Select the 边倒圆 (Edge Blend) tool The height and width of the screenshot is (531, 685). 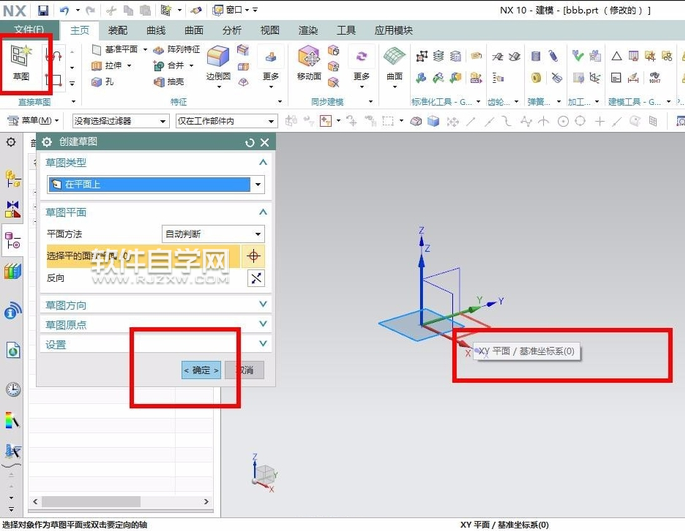pyautogui.click(x=217, y=60)
